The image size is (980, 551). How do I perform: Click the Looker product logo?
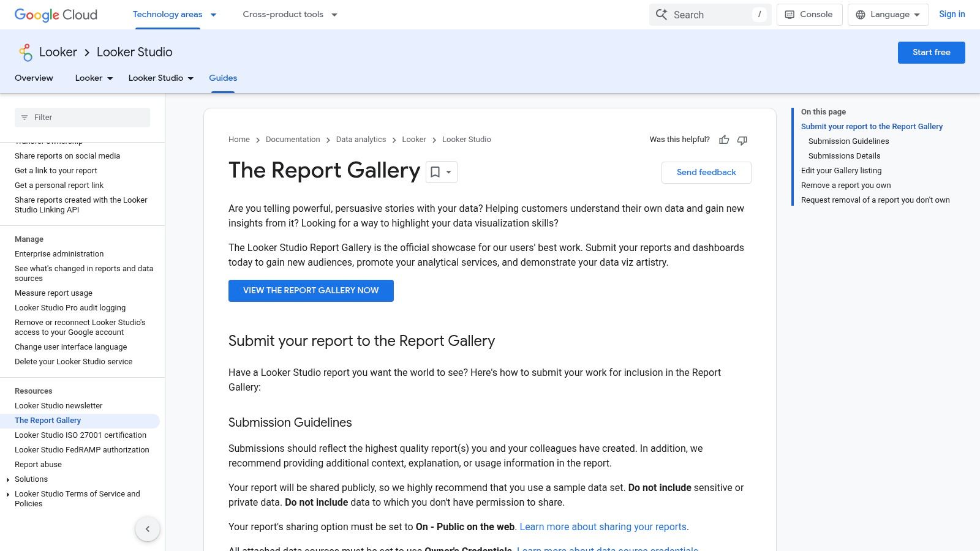[25, 53]
